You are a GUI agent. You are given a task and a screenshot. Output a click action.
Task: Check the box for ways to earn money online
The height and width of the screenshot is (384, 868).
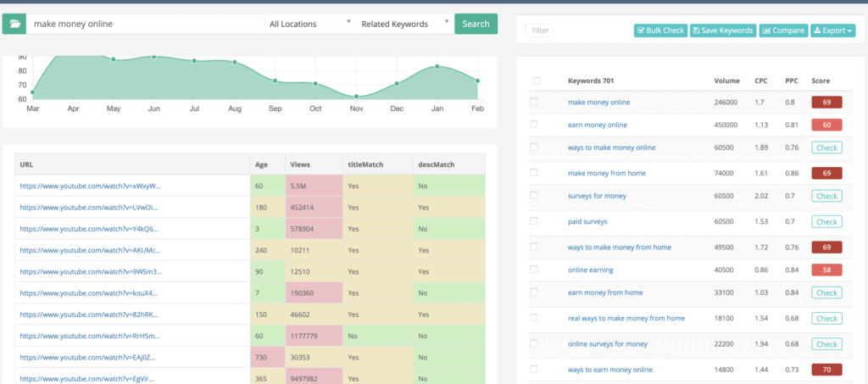click(x=534, y=369)
